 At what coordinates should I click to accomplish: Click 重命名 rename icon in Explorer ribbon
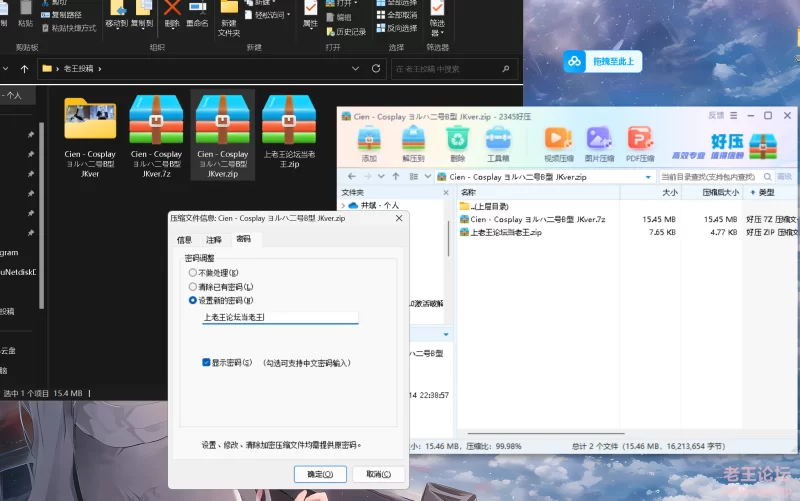(x=197, y=9)
